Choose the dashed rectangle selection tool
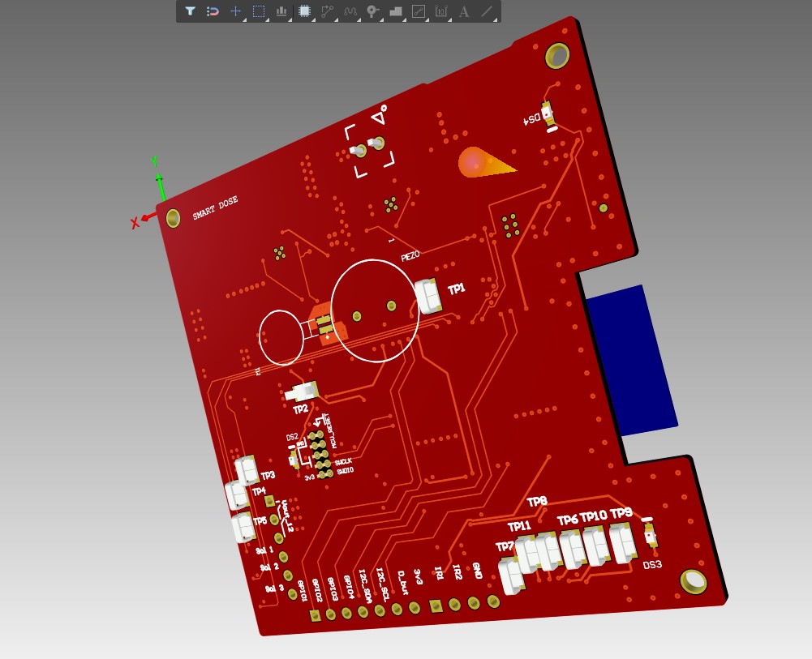The height and width of the screenshot is (659, 812). coord(259,11)
